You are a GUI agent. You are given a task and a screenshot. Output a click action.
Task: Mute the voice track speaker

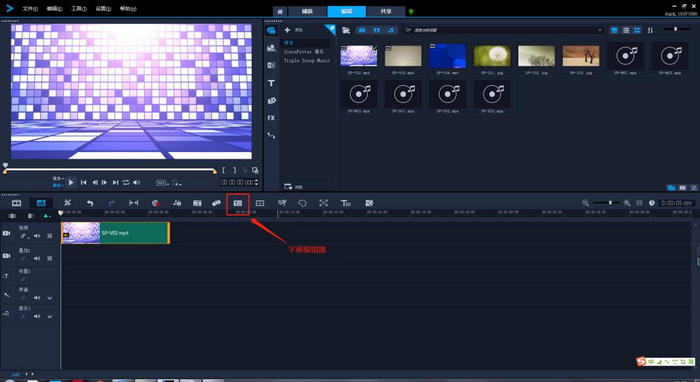click(x=37, y=298)
